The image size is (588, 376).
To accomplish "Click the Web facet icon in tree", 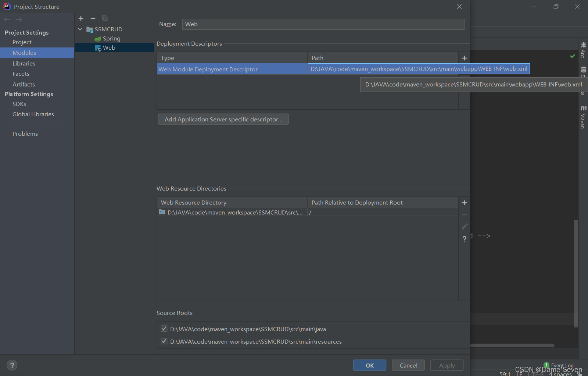I will [x=98, y=48].
